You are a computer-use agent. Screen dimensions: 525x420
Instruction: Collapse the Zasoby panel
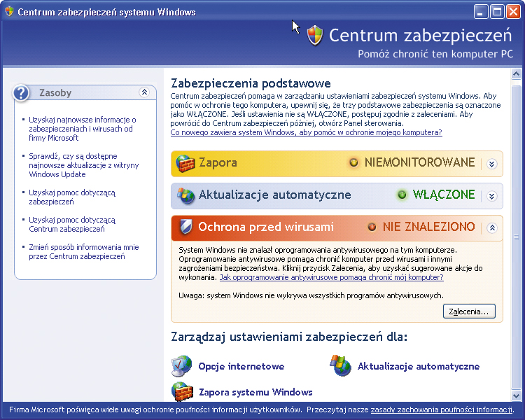(x=144, y=92)
